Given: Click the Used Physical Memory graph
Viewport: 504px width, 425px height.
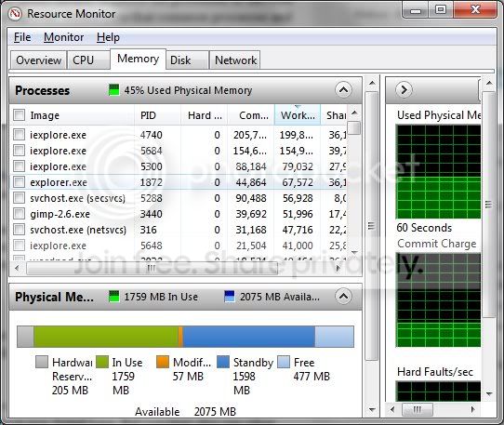Looking at the screenshot, I should click(x=438, y=172).
